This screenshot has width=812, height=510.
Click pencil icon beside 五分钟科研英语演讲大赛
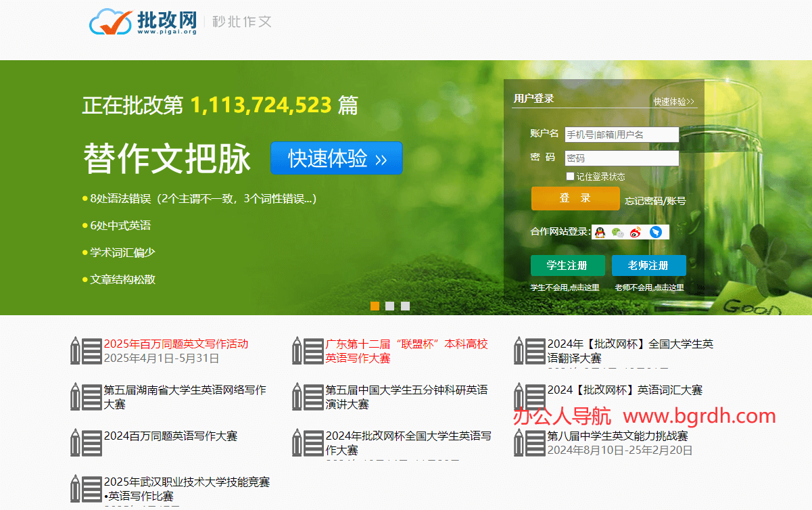pyautogui.click(x=308, y=396)
